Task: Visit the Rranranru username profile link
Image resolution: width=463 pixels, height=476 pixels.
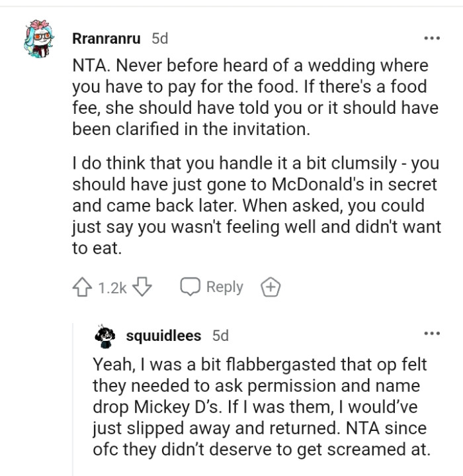Action: pos(106,38)
